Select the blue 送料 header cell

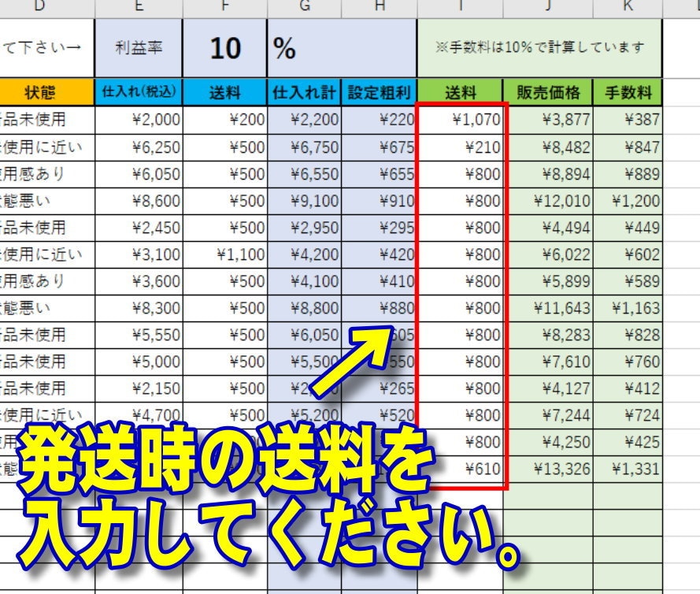225,92
